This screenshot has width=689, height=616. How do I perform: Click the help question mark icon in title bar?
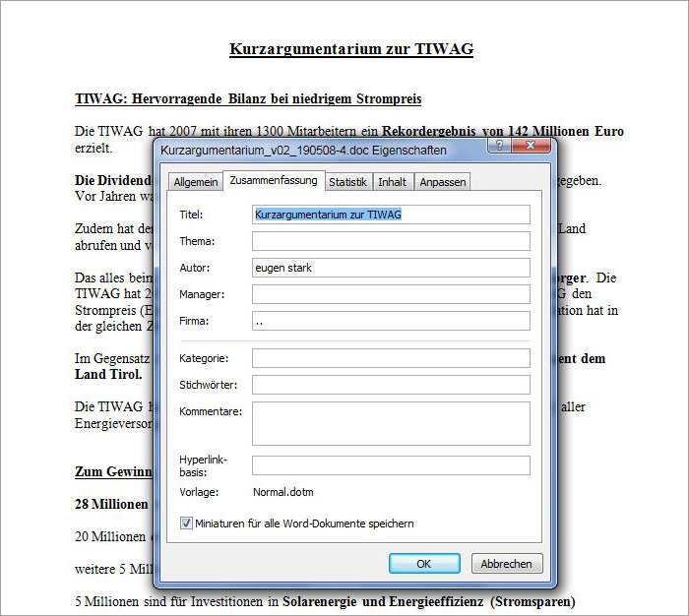pos(499,146)
